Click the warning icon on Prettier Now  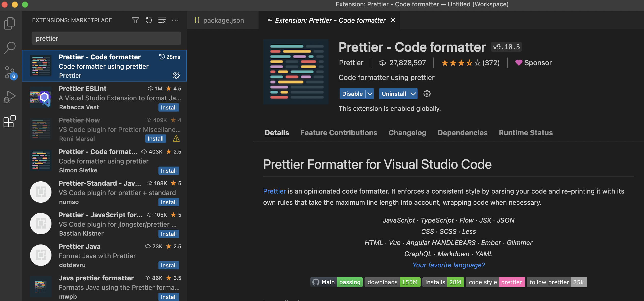[176, 139]
